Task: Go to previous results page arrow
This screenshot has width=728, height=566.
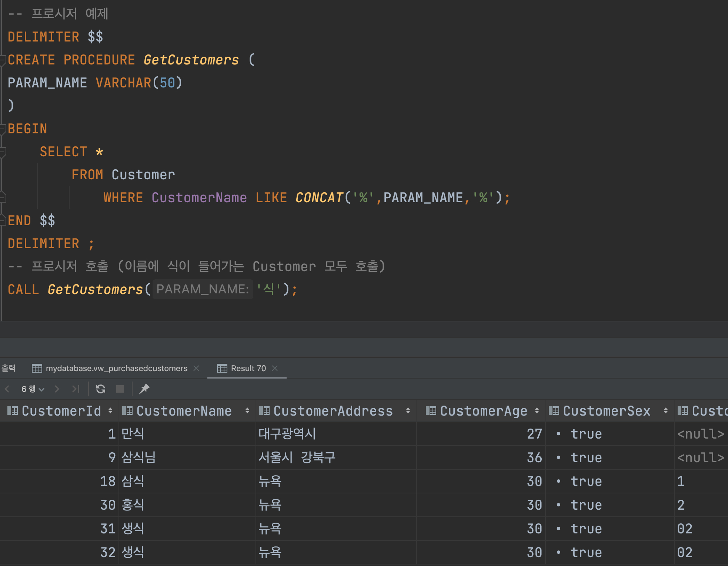Action: point(7,389)
